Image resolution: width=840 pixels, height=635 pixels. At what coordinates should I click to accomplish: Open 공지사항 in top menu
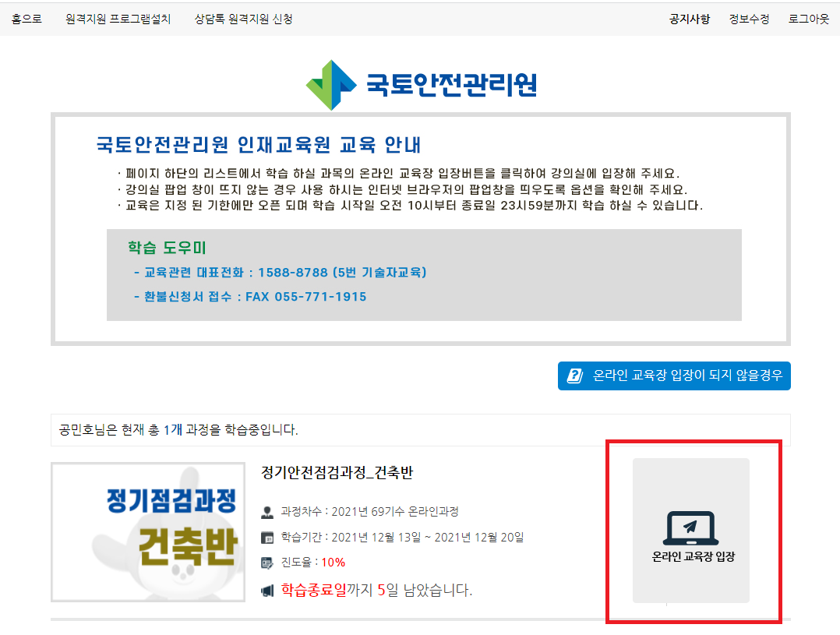click(690, 19)
